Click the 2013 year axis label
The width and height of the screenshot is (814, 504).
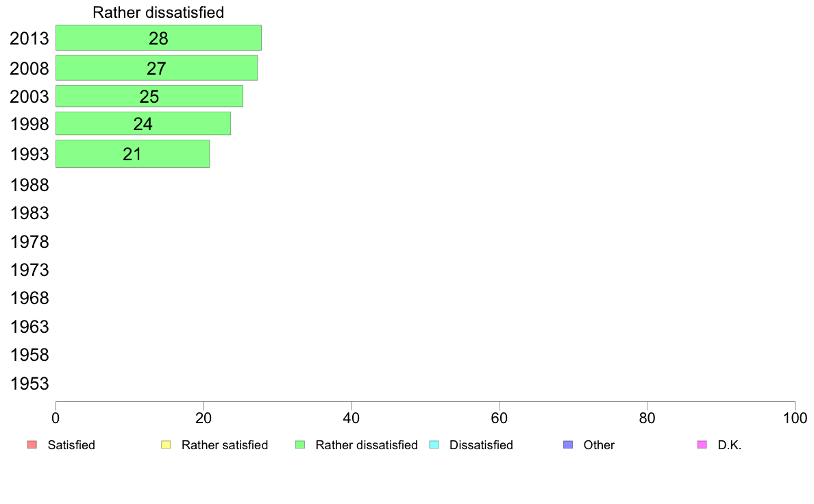[29, 38]
